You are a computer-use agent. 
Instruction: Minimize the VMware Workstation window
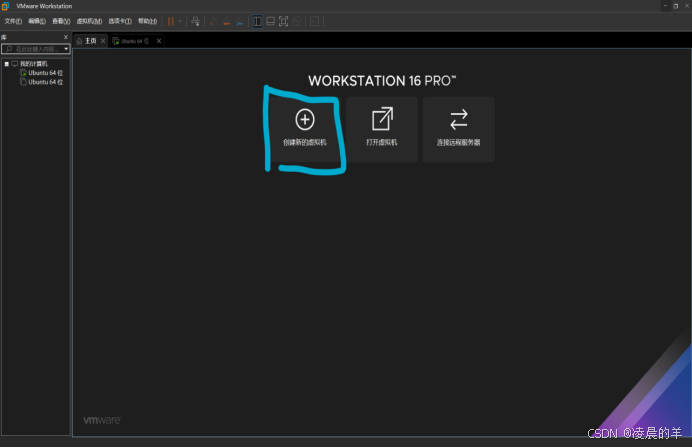click(x=665, y=6)
